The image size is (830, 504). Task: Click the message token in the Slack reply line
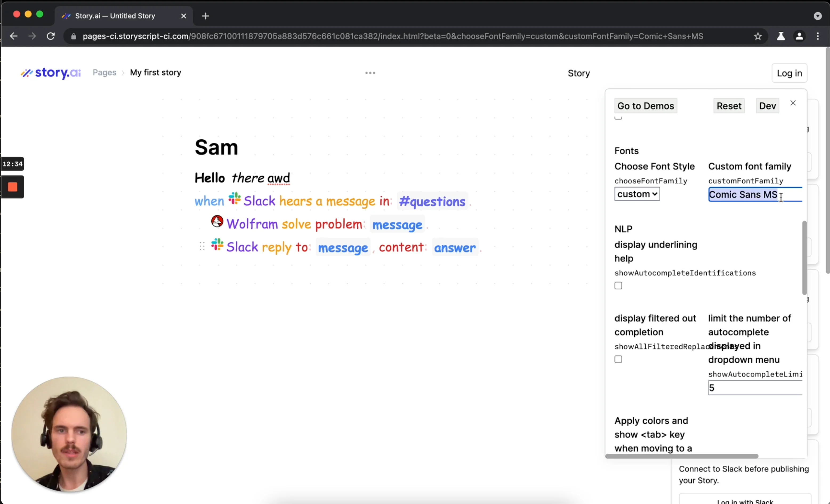(x=343, y=248)
